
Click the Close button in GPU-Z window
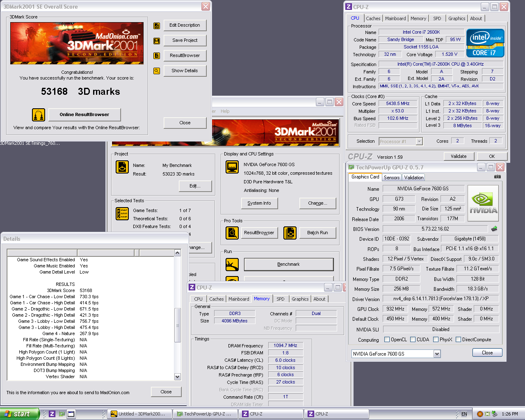[487, 353]
